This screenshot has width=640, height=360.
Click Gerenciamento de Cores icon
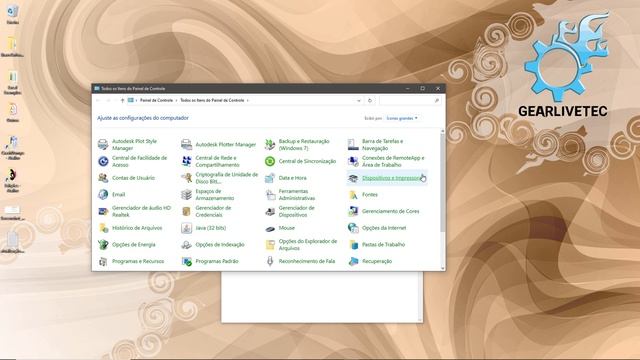(x=353, y=211)
